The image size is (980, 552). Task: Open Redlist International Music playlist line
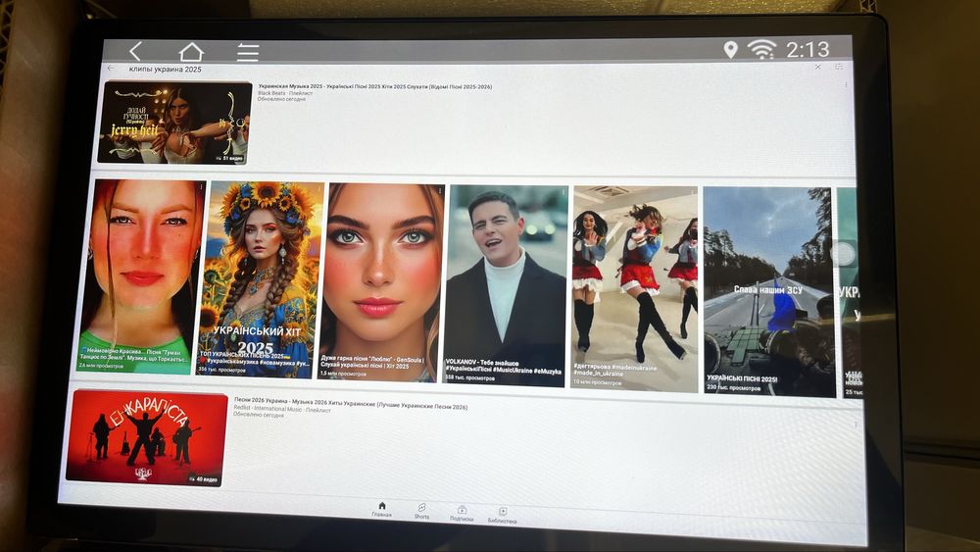(280, 409)
